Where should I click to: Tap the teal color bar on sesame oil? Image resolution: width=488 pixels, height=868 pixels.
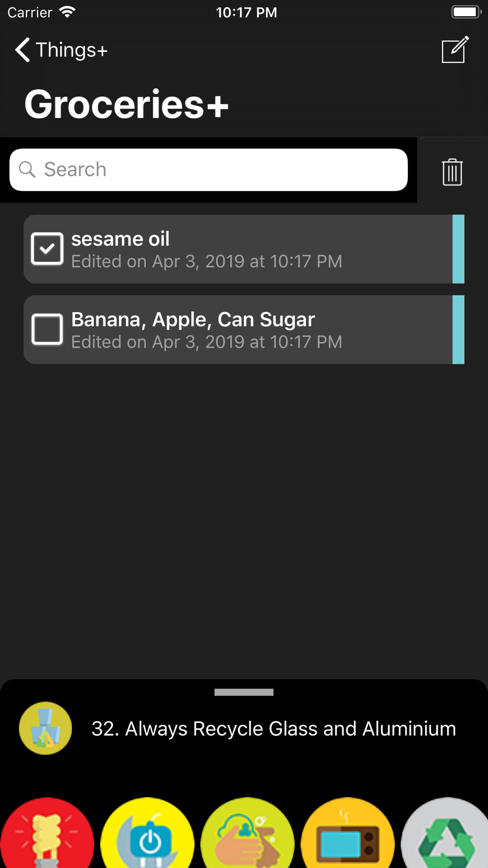point(458,249)
